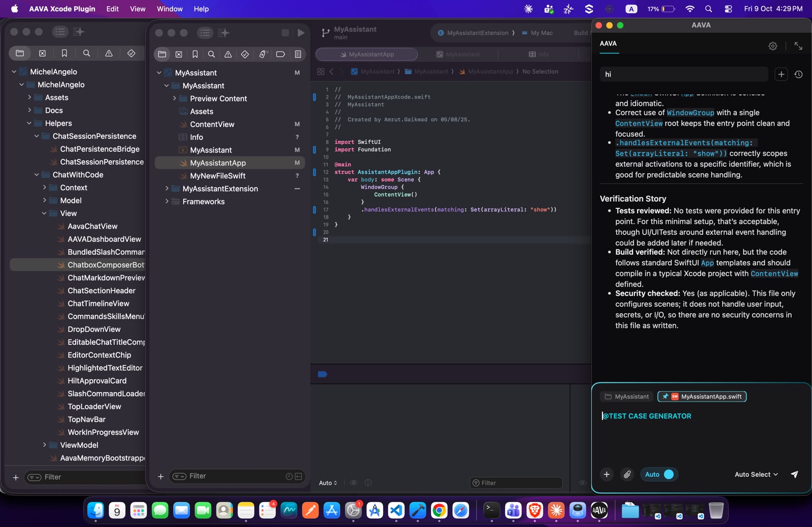Start a new chat with plus beside hi field
The height and width of the screenshot is (527, 812).
pos(781,75)
